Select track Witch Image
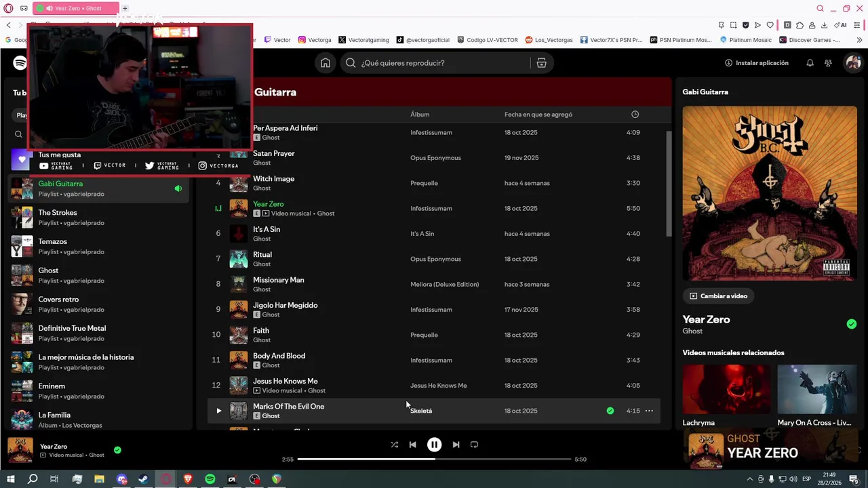868x488 pixels. pos(273,179)
